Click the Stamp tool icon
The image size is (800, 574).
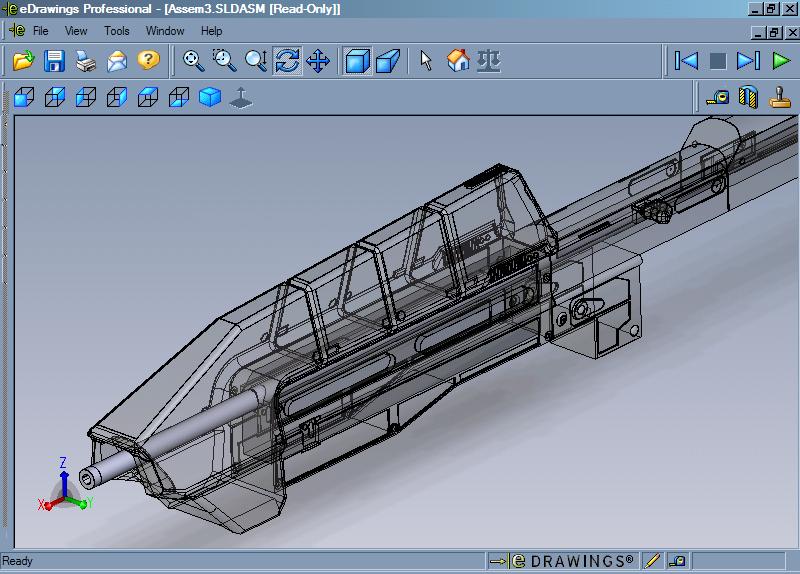tap(779, 97)
